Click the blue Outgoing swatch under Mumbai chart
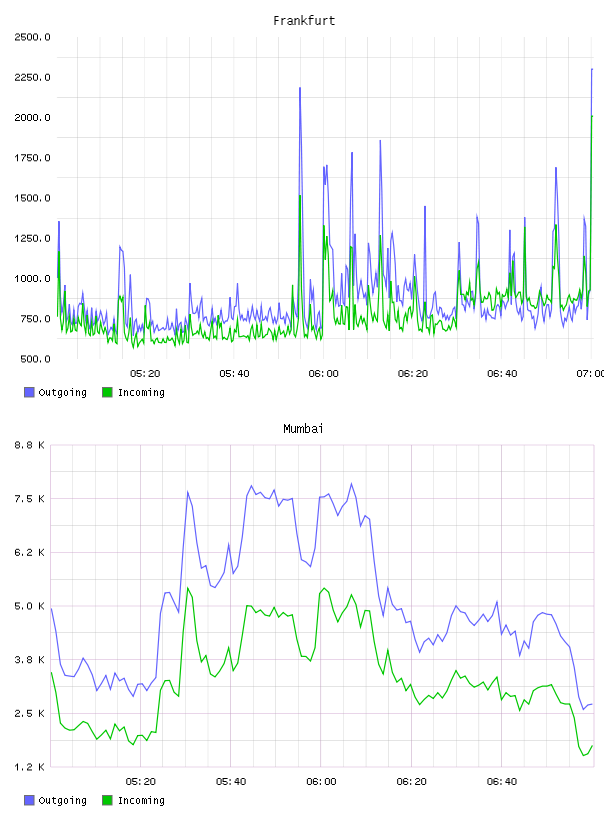The width and height of the screenshot is (608, 816). click(x=29, y=800)
